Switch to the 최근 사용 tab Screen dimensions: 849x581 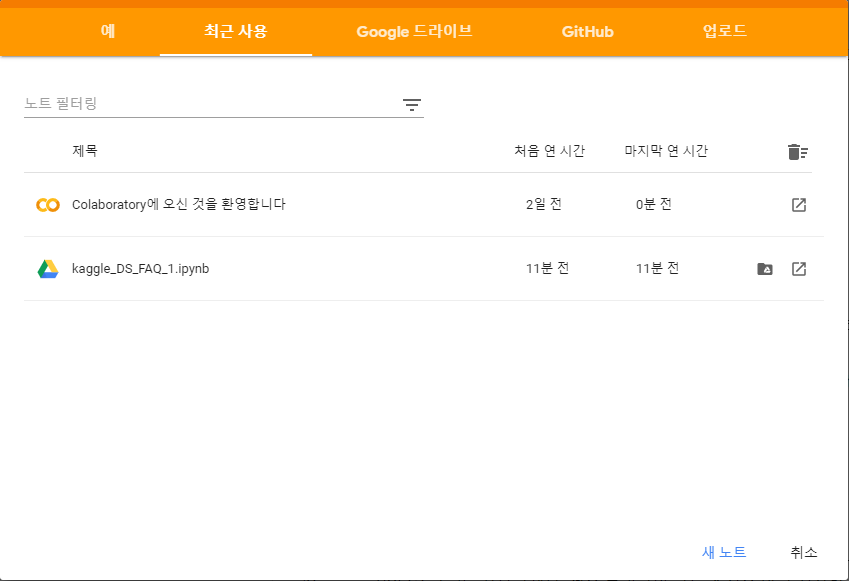click(236, 31)
